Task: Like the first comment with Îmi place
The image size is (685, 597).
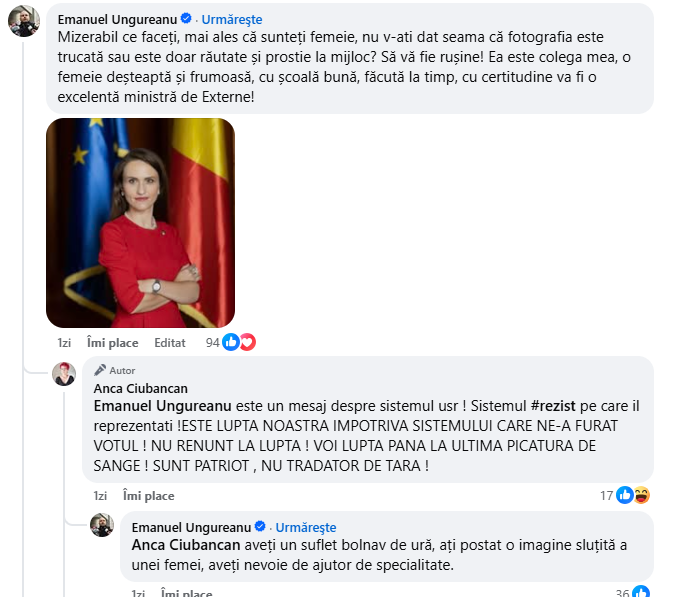Action: pyautogui.click(x=113, y=343)
